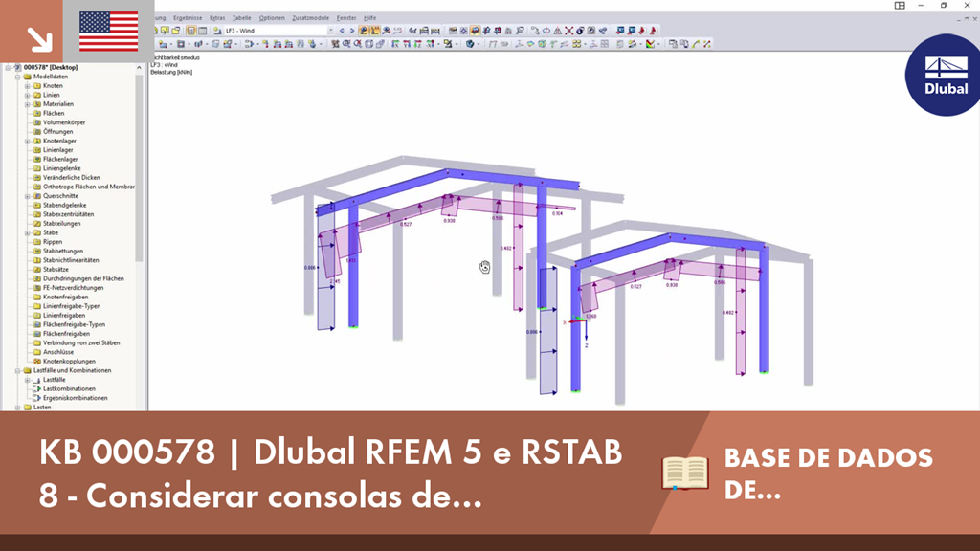980x551 pixels.
Task: Expand the Lastfälle tree node
Action: pos(28,380)
